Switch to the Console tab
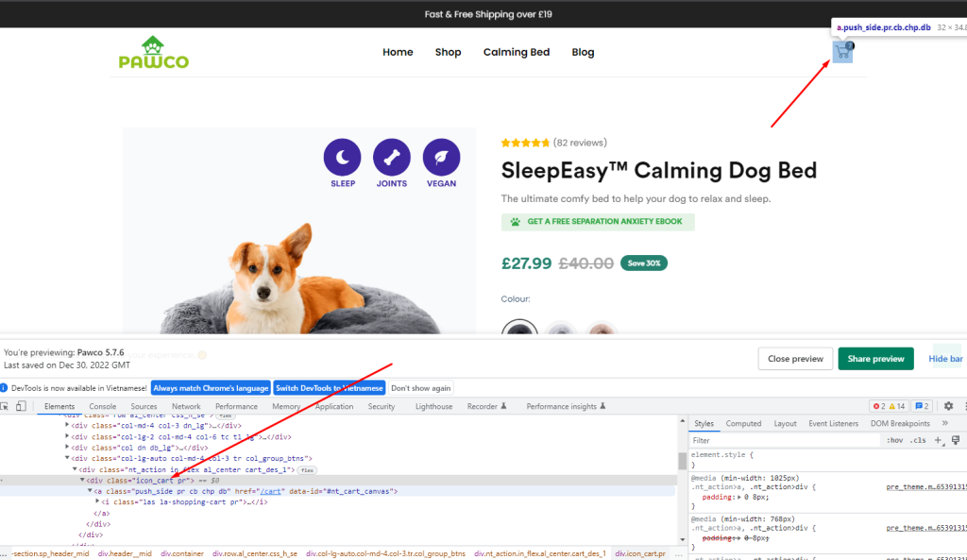The height and width of the screenshot is (560, 967). 102,406
